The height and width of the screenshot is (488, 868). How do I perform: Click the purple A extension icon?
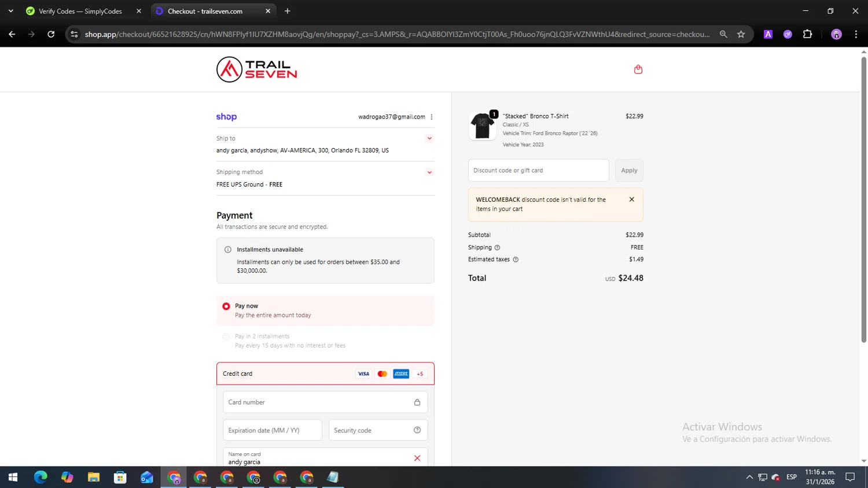tap(768, 34)
